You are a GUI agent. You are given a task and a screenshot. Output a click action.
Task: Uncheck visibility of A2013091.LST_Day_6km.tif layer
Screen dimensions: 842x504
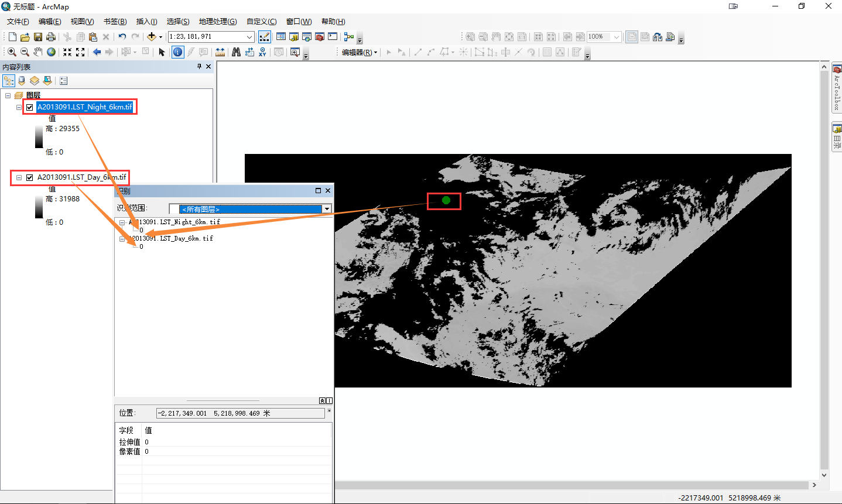(30, 177)
